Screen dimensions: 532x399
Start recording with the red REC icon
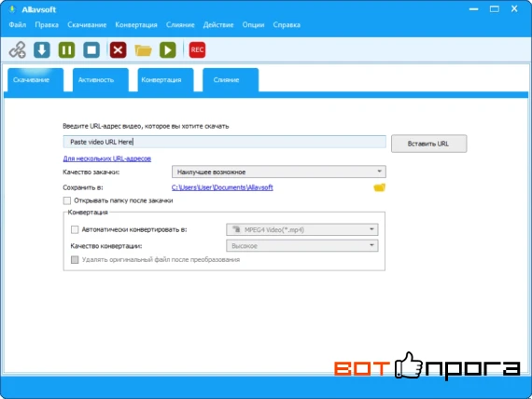point(197,50)
